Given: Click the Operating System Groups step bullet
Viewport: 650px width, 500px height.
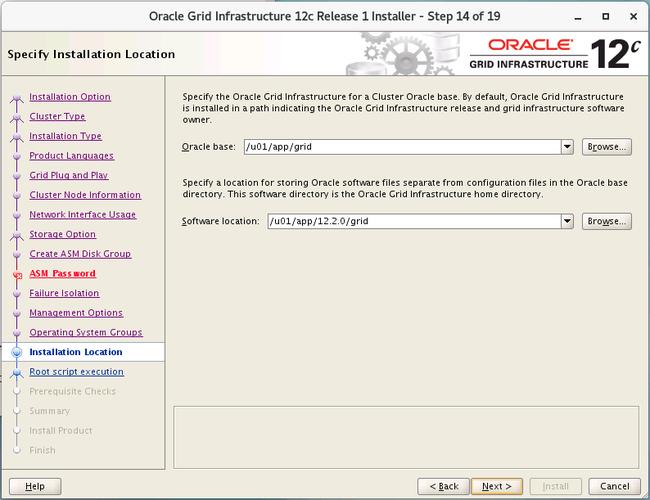Looking at the screenshot, I should (x=17, y=333).
